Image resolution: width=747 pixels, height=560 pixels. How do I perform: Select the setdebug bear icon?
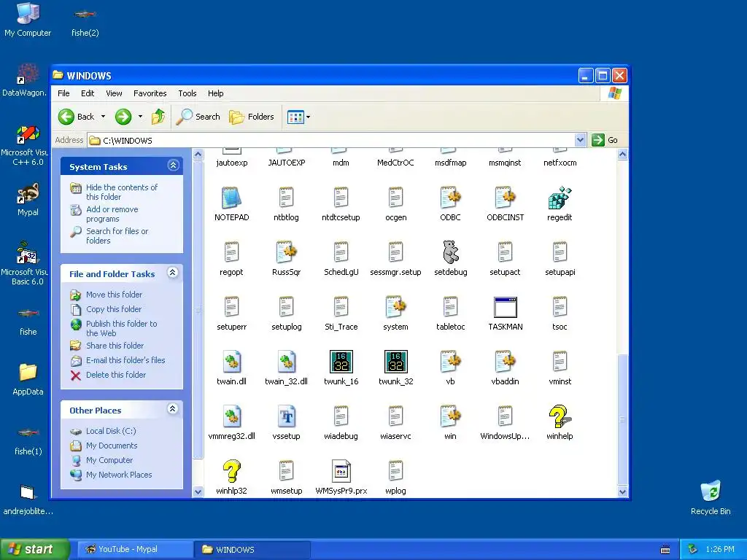450,252
